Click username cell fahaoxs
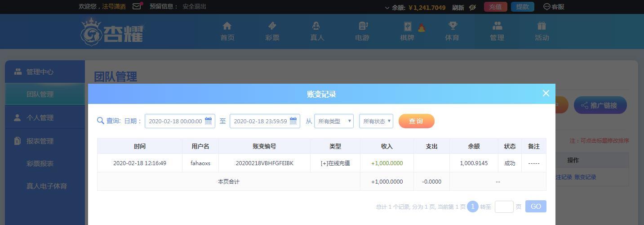This screenshot has width=644, height=225. tap(200, 163)
